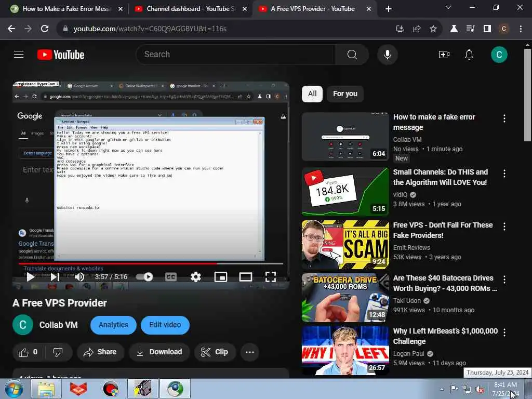
Task: Open the Collab VM channel name link
Action: click(x=58, y=325)
